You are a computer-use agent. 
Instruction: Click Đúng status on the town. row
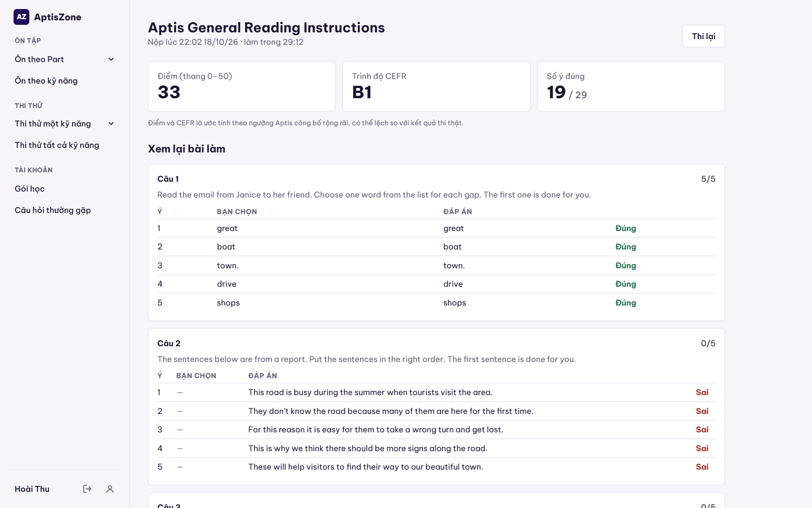[626, 265]
